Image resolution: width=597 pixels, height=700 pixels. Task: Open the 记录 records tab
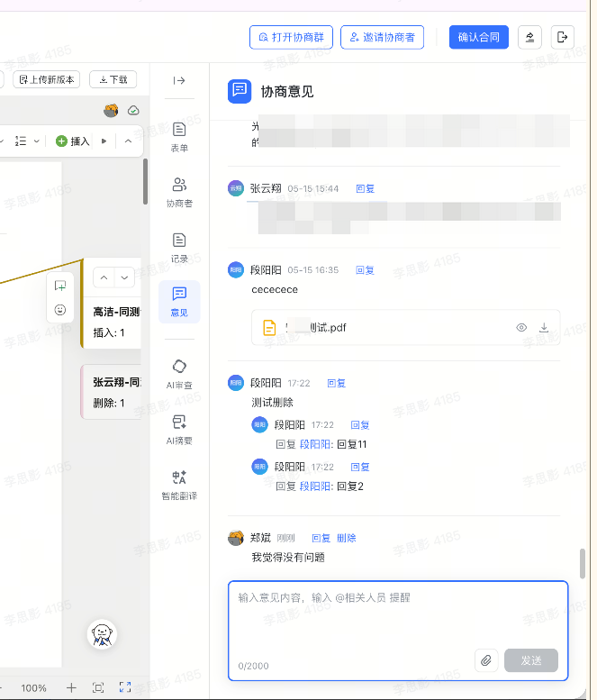coord(179,248)
